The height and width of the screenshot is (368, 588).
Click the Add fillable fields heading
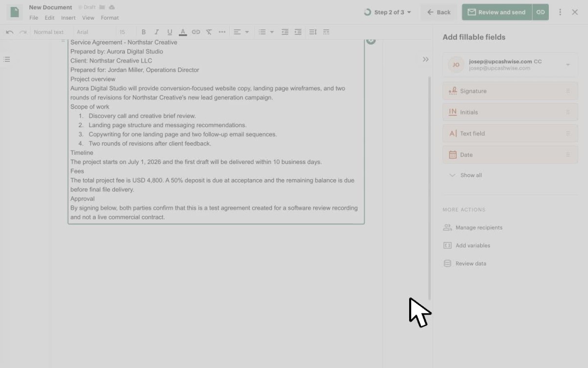tap(474, 37)
